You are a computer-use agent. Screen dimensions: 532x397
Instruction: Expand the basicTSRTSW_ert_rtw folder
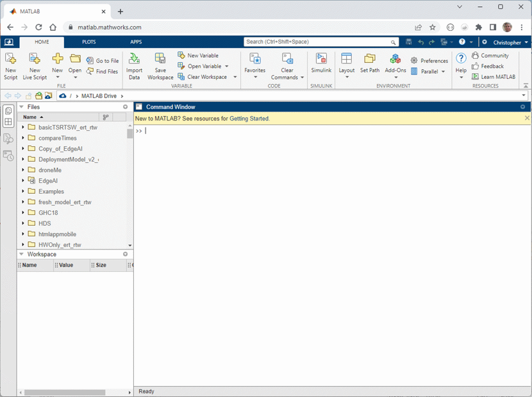click(23, 127)
